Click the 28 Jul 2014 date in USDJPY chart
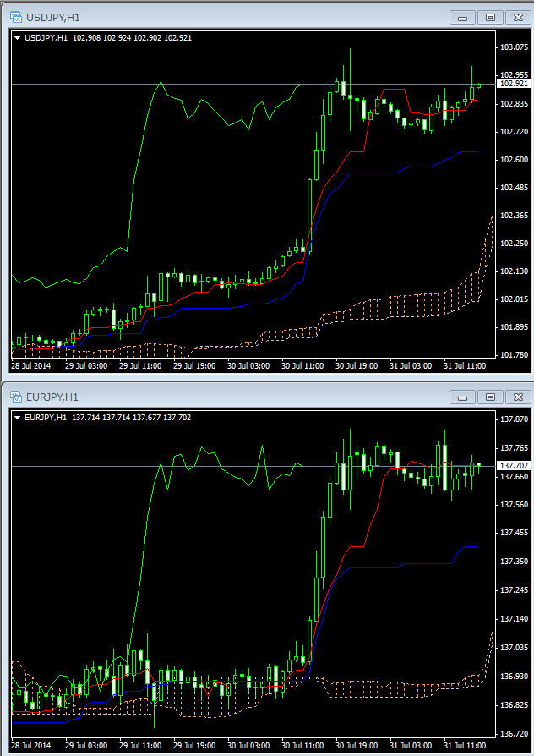This screenshot has width=534, height=756. (x=31, y=365)
